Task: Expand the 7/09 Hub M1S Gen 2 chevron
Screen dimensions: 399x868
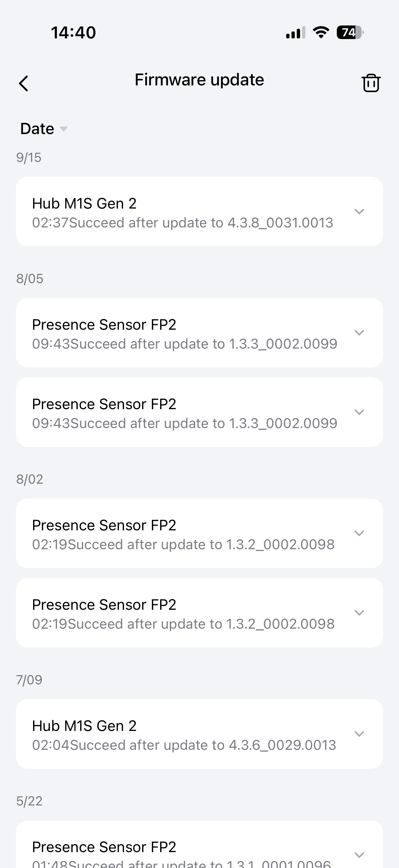Action: pos(359,734)
